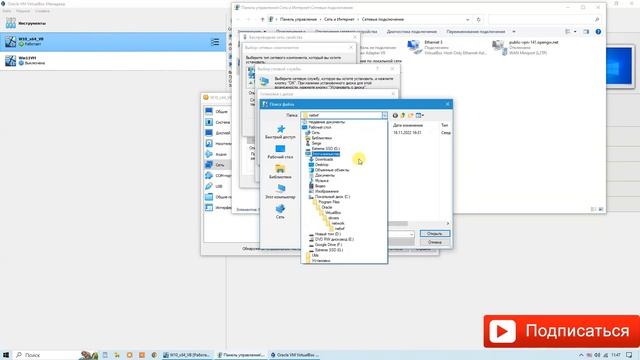Select Libraries entry in the folder dropdown list
640x360 pixels.
321,138
